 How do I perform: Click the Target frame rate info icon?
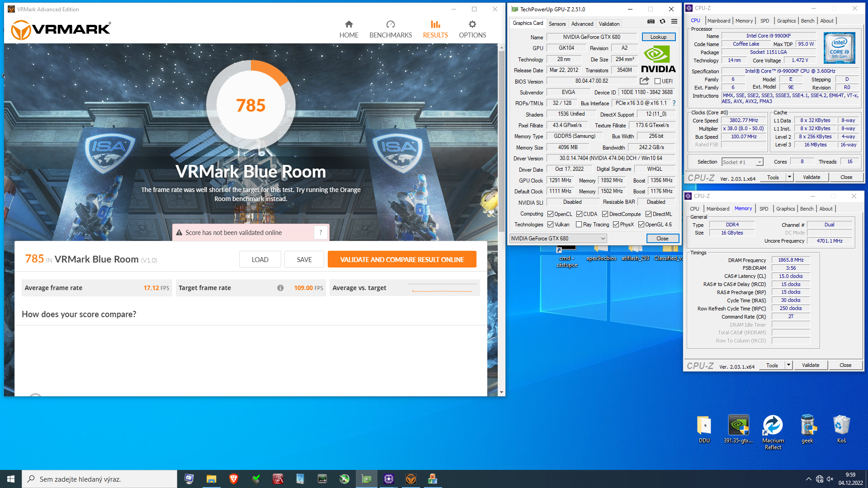[280, 288]
